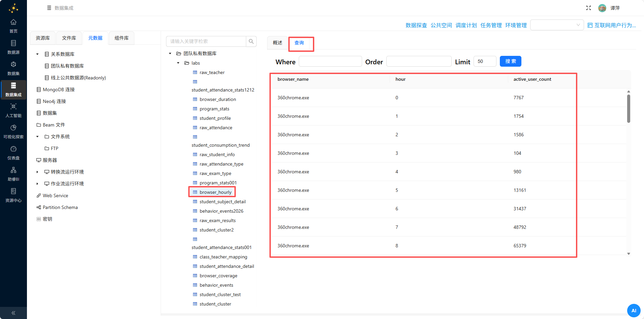
Task: Click the 服务器 monitor icon
Action: pos(39,160)
